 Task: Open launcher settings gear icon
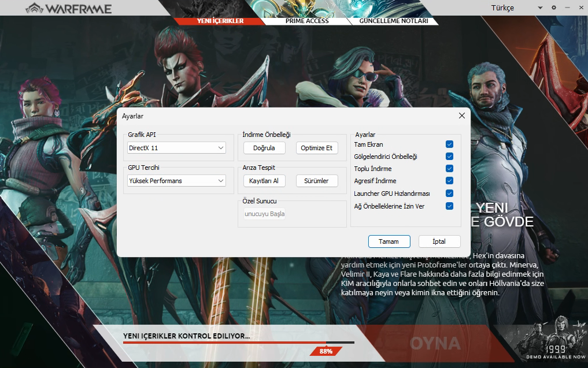point(553,8)
